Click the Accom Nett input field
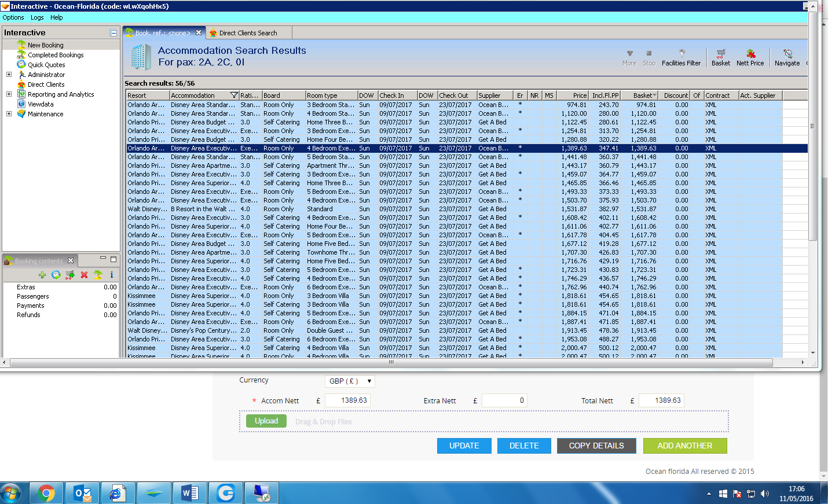 [347, 400]
